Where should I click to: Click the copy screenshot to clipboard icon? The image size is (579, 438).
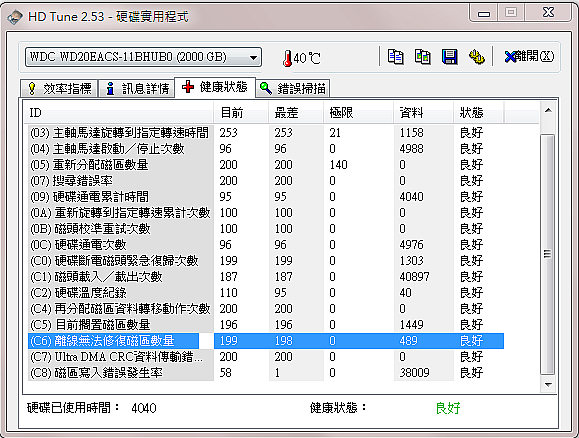pos(422,57)
